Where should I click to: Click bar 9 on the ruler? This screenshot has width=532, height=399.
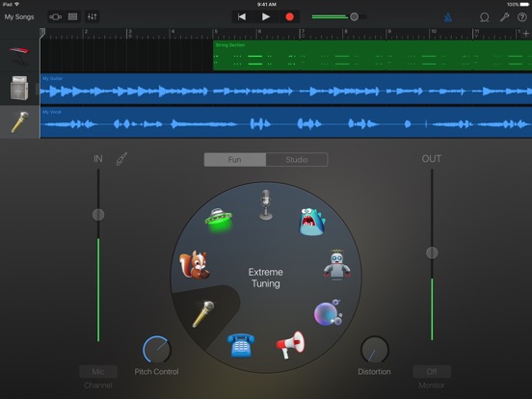click(389, 33)
